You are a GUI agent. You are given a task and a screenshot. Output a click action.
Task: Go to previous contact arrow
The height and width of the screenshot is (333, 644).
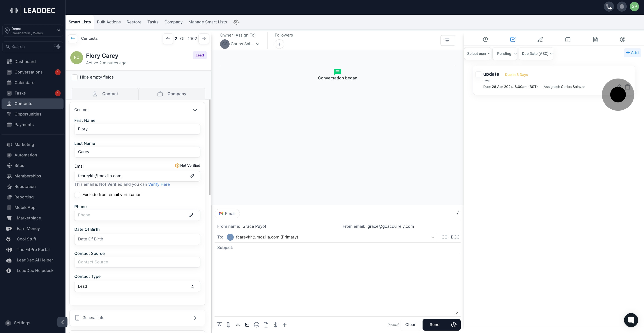[168, 39]
